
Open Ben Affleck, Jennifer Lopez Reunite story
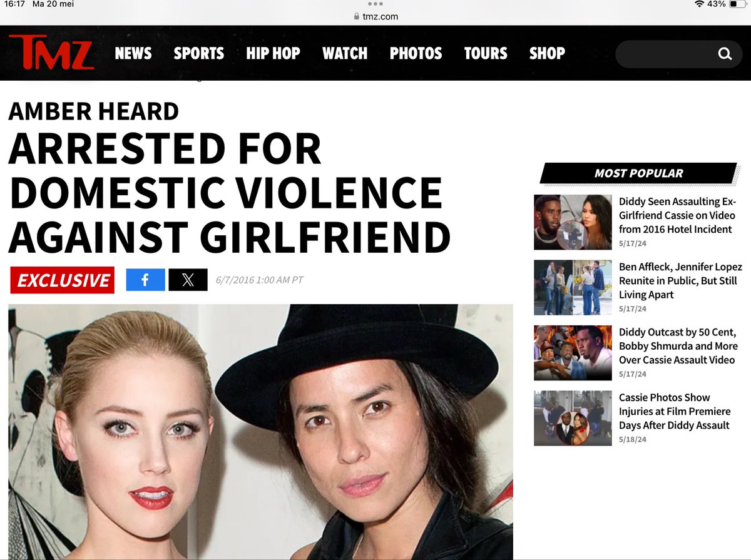[680, 280]
